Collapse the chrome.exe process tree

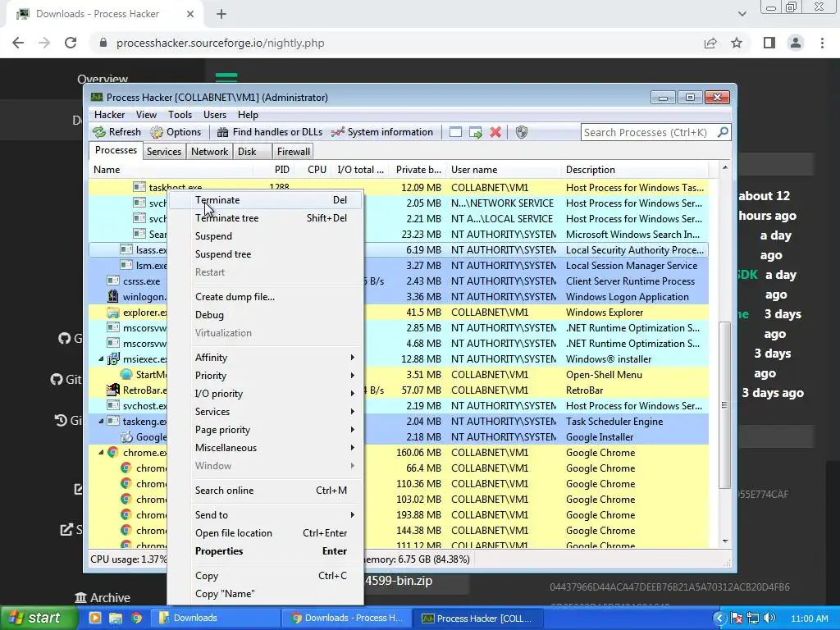tap(101, 453)
